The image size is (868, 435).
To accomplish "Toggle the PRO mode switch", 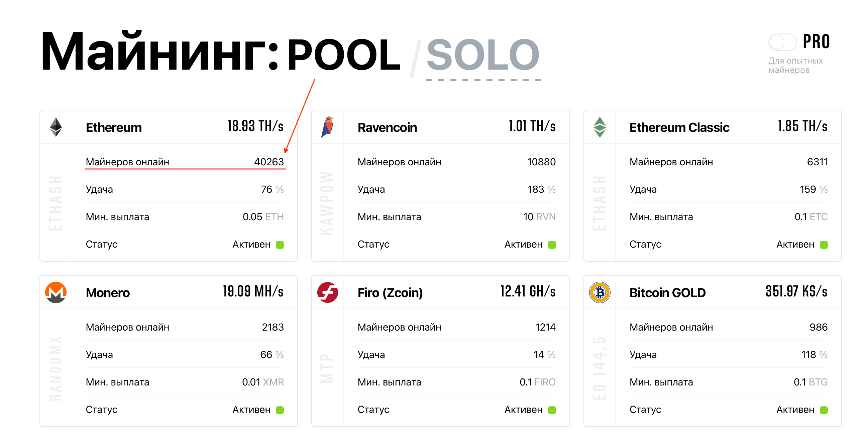I will pos(782,42).
